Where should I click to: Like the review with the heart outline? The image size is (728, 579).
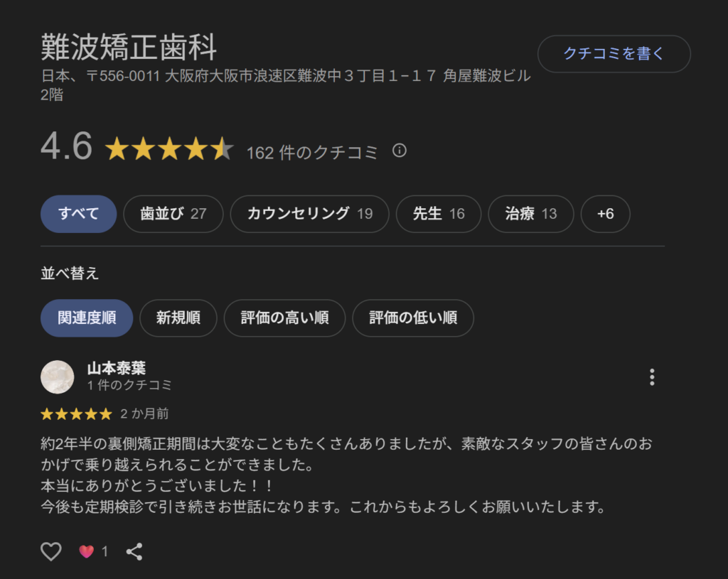click(51, 551)
